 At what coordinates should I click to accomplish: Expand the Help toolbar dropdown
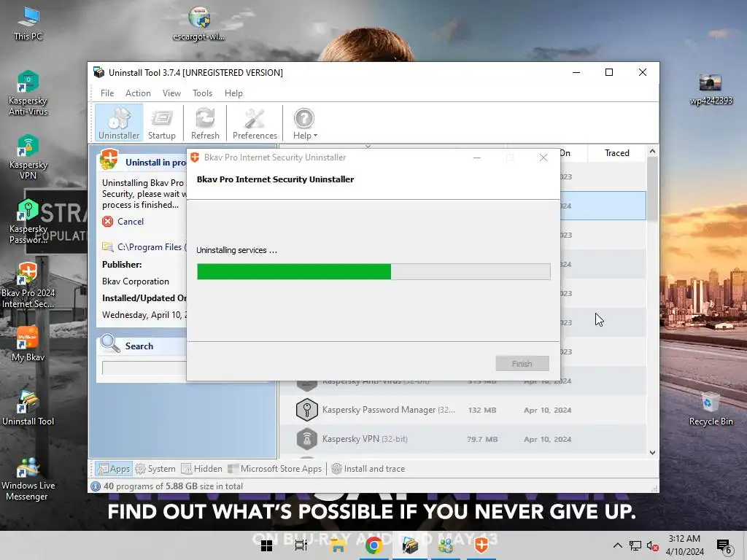tap(305, 123)
